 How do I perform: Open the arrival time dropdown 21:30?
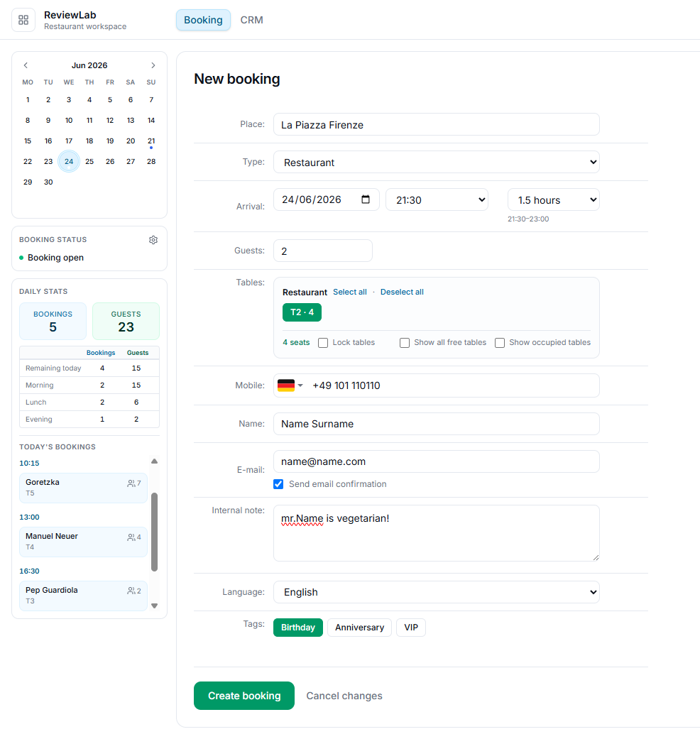pyautogui.click(x=437, y=199)
